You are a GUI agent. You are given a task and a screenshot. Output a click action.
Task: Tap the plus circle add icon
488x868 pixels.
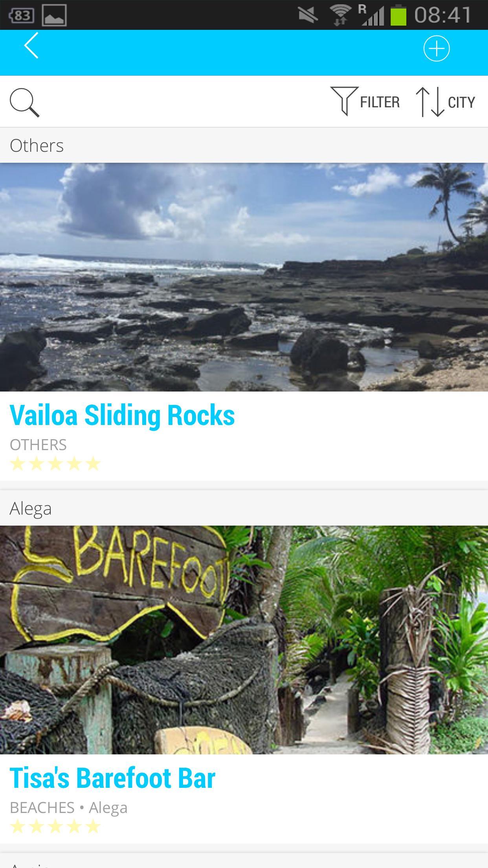click(x=437, y=49)
